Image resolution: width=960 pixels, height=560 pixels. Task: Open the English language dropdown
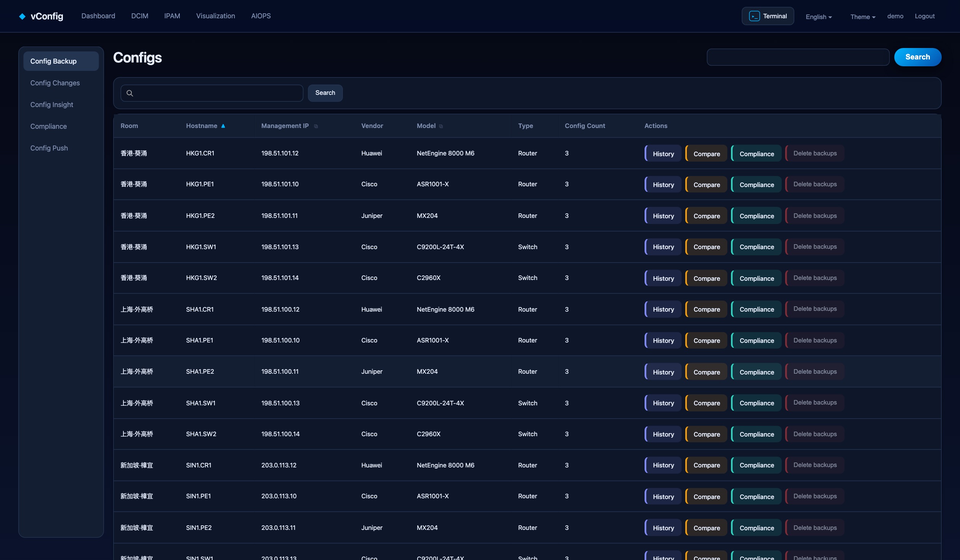819,17
